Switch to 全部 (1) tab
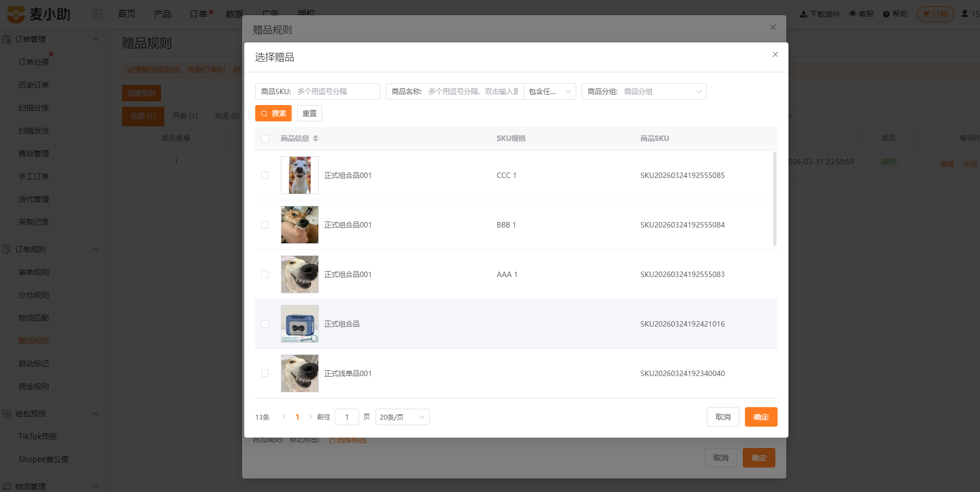The image size is (980, 492). pos(143,116)
